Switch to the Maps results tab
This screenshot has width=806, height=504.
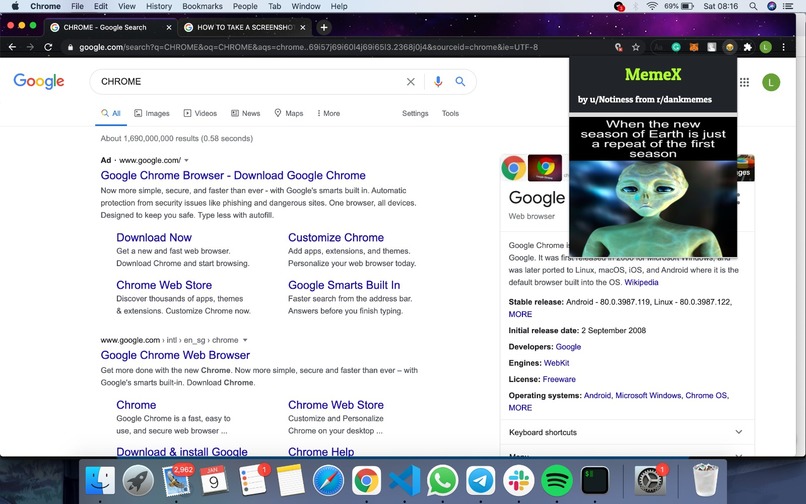288,113
